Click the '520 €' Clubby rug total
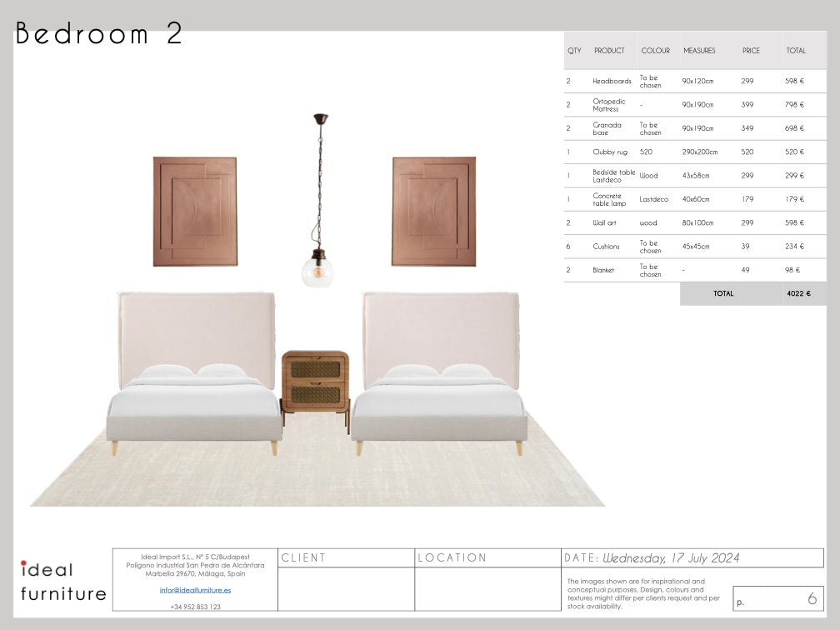Viewport: 840px width, 630px height. pyautogui.click(x=794, y=152)
